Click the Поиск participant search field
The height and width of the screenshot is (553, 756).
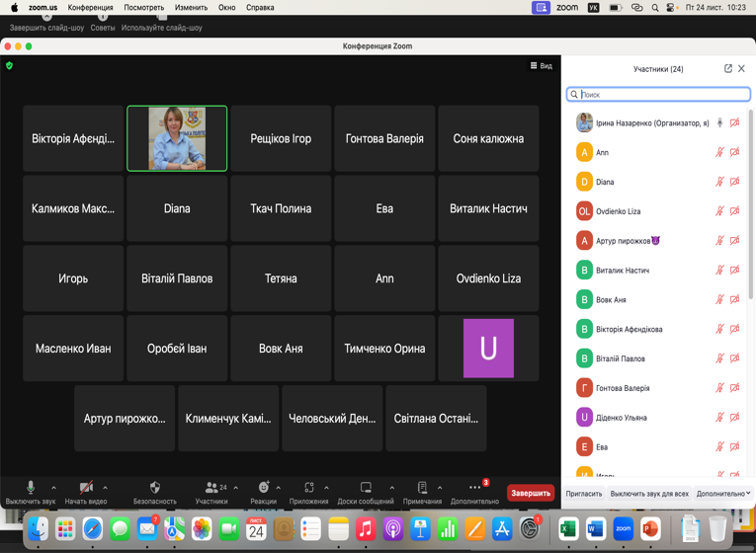[662, 95]
